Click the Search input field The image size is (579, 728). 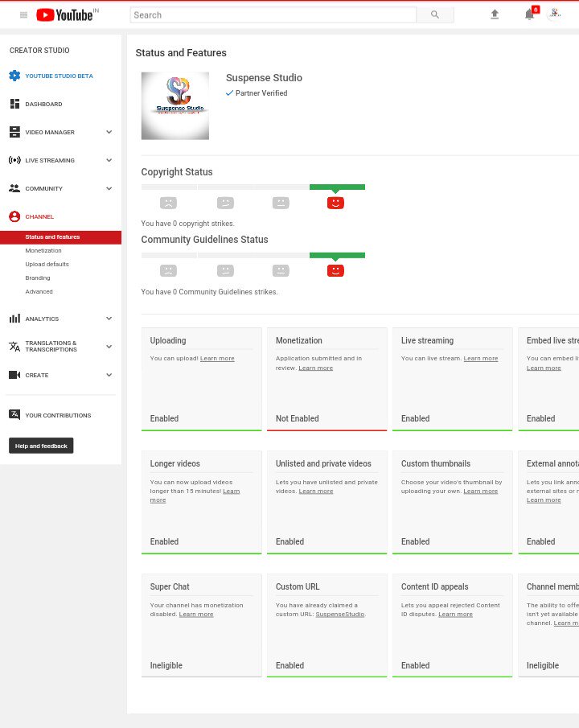273,14
